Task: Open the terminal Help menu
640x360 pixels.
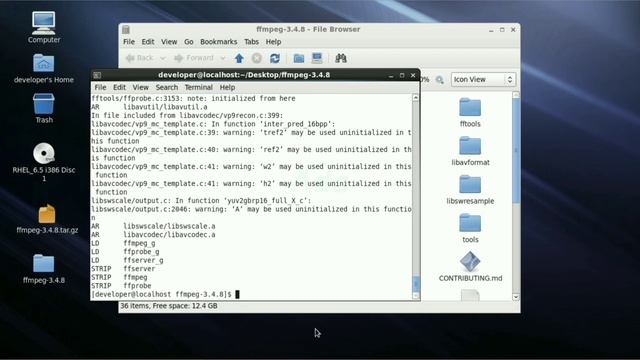Action: [x=227, y=87]
